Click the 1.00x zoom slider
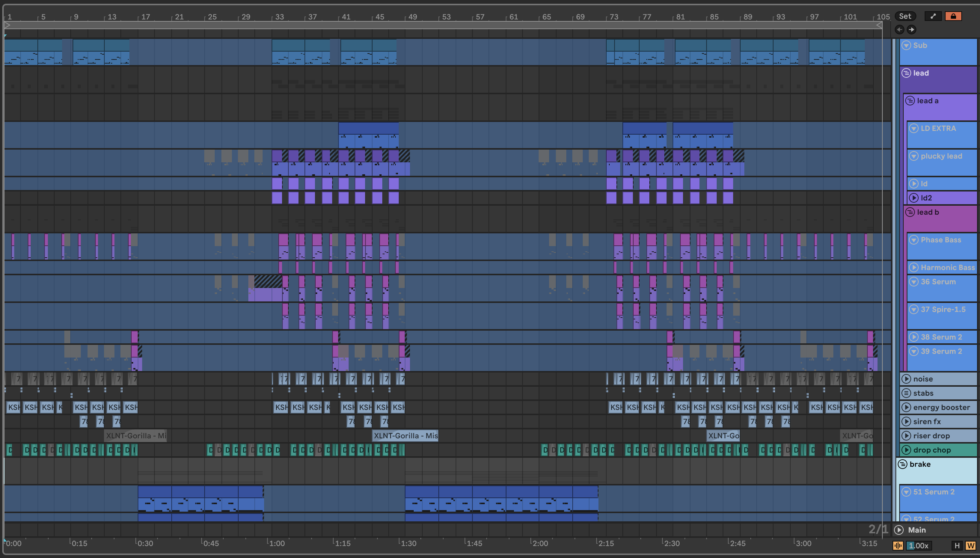Viewport: 980px width, 558px height. 919,545
